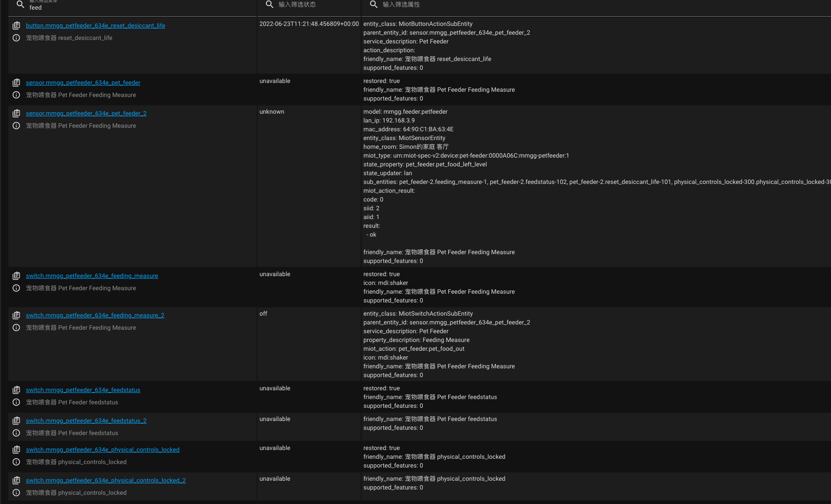
Task: Open switch.mmgg_petfeeder_634e_feedstatus link
Action: [83, 390]
